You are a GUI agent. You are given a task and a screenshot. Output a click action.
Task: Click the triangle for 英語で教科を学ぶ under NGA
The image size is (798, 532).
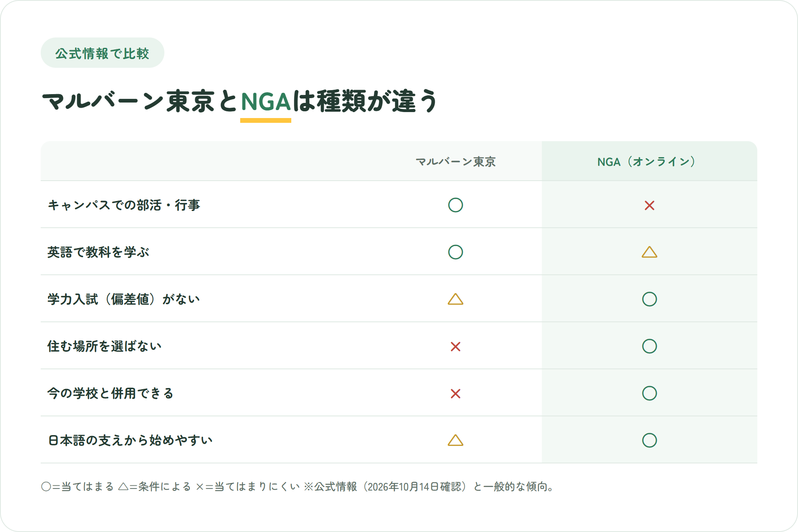pos(649,252)
